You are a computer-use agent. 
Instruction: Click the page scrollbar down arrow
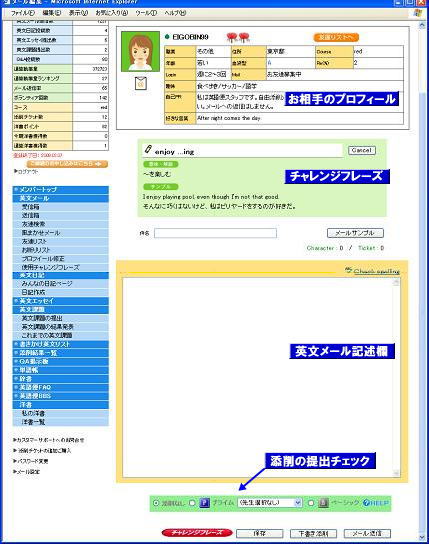coord(422,537)
